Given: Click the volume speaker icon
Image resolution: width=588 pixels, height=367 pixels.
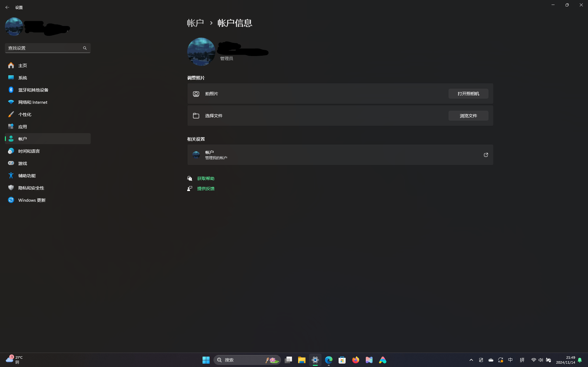Looking at the screenshot, I should point(541,360).
